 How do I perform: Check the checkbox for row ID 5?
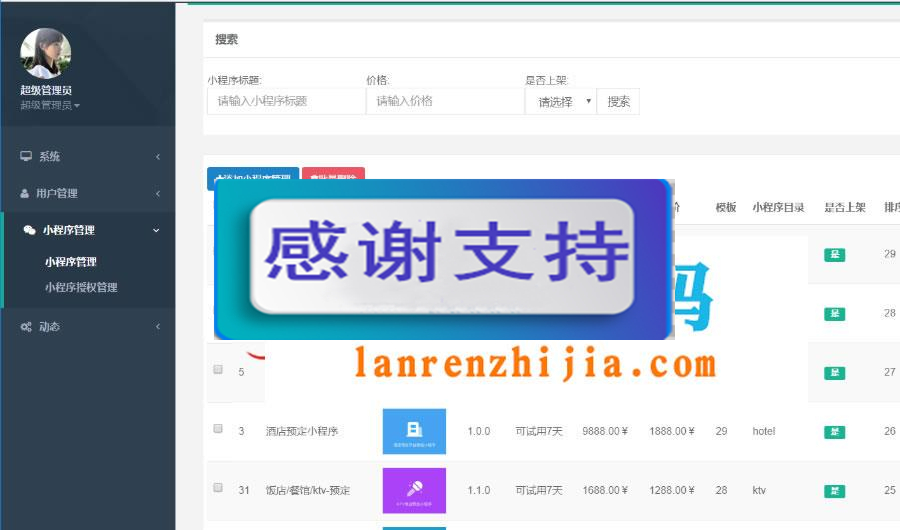(218, 369)
